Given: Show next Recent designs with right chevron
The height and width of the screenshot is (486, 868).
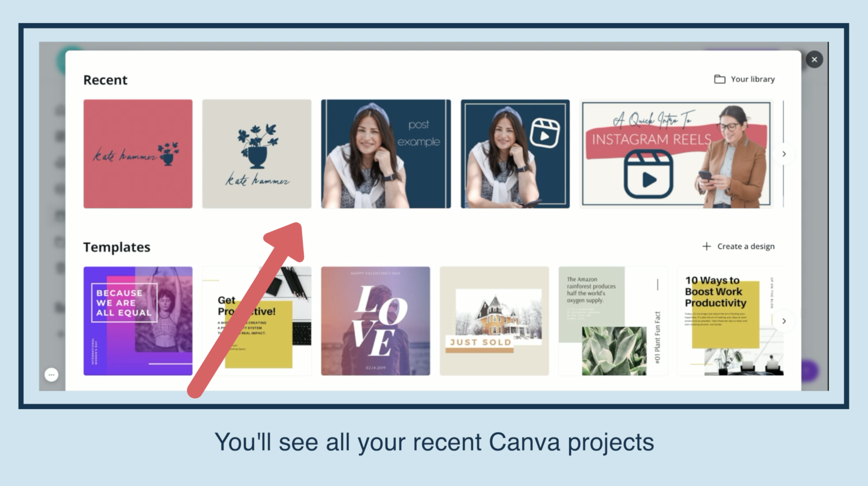Looking at the screenshot, I should [784, 154].
